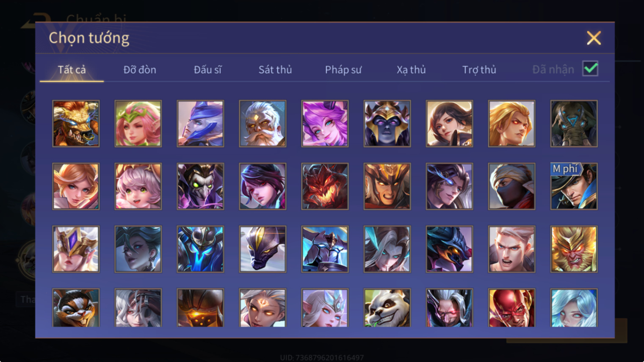Pick the hero marked M phí
The width and height of the screenshot is (644, 362).
point(574,186)
